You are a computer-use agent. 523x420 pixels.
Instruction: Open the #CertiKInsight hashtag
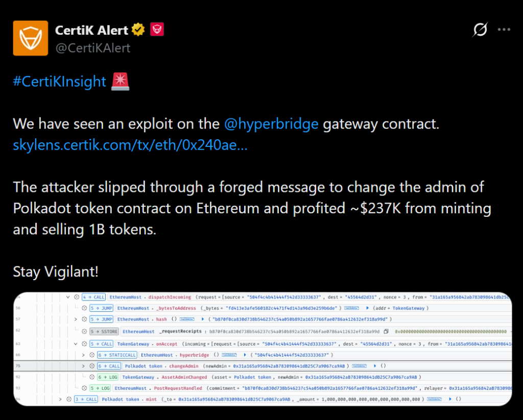[59, 81]
